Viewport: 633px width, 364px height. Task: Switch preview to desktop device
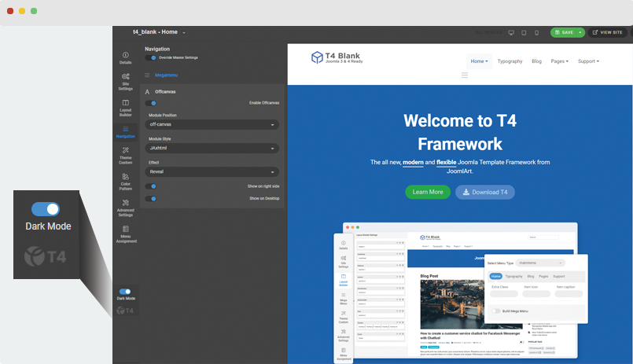pyautogui.click(x=511, y=33)
